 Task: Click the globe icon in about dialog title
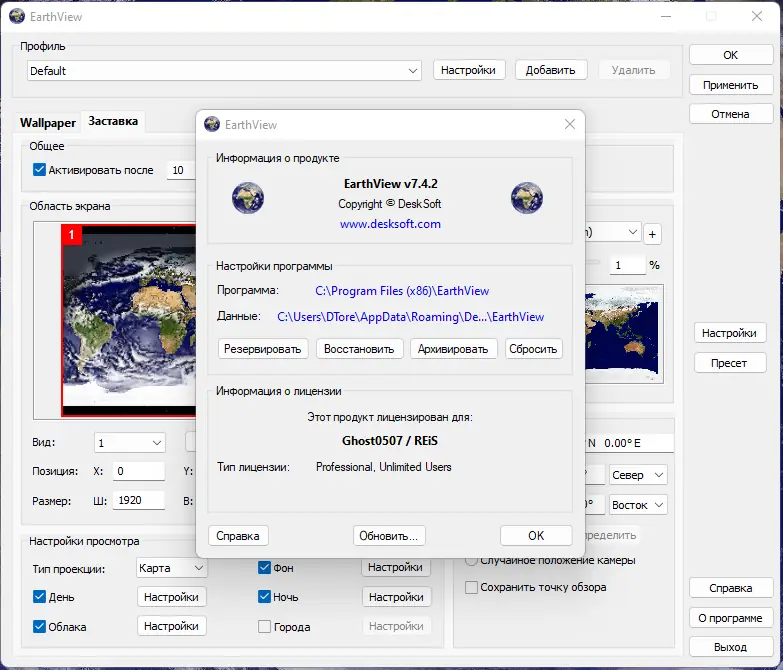212,124
